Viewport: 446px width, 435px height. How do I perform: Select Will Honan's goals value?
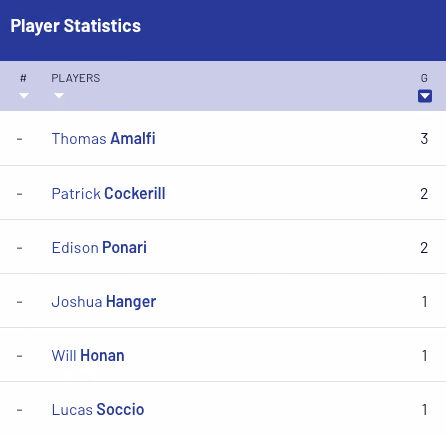click(x=425, y=356)
